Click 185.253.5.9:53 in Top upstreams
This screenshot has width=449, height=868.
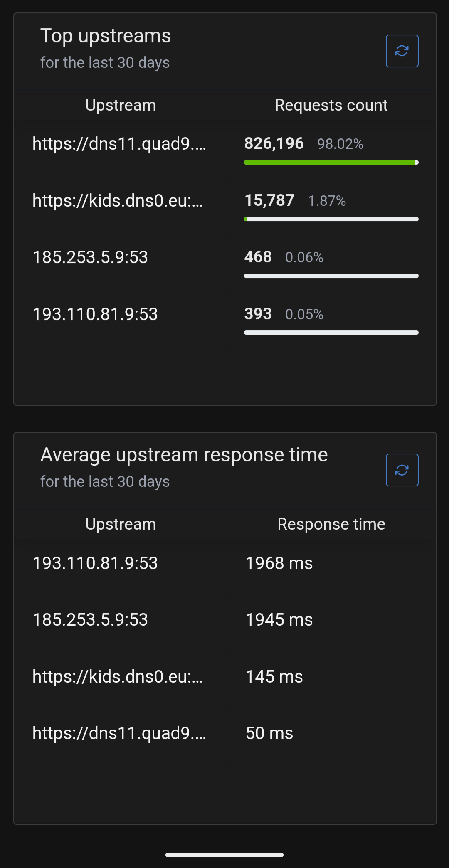[90, 257]
